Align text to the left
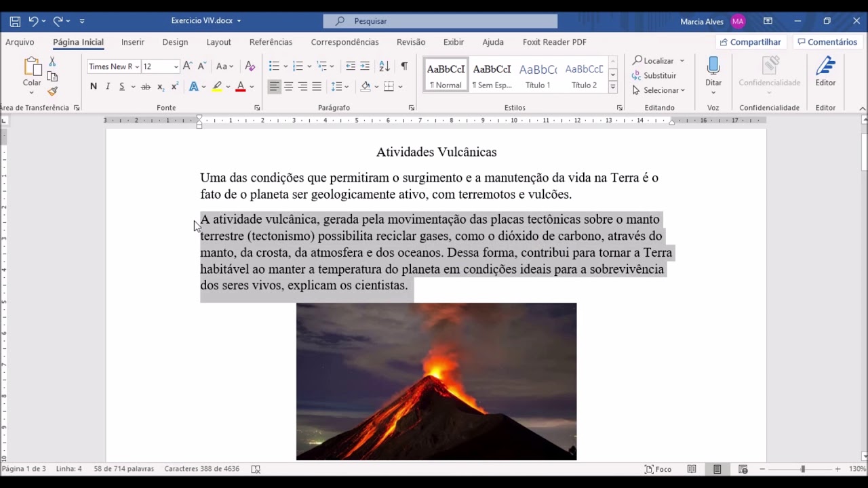 point(274,87)
